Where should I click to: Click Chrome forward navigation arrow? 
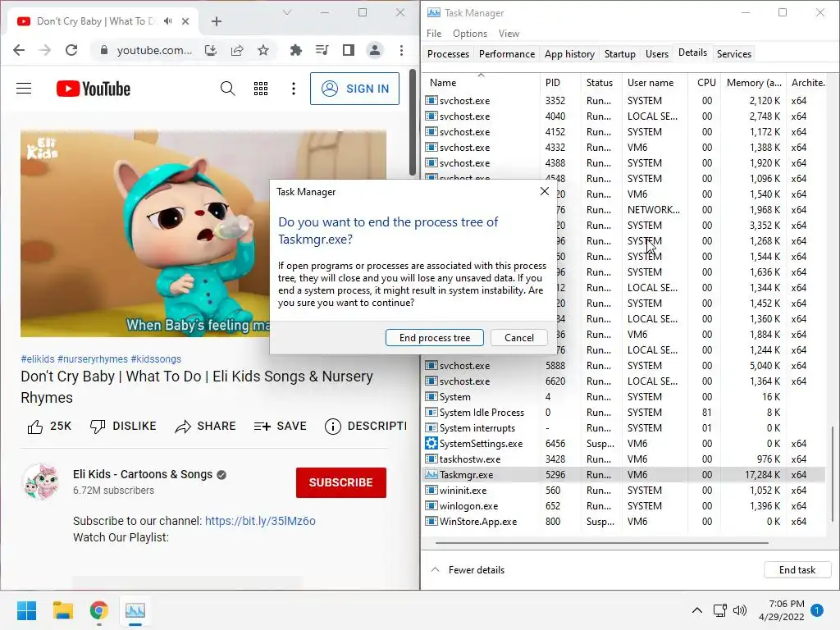[x=45, y=50]
